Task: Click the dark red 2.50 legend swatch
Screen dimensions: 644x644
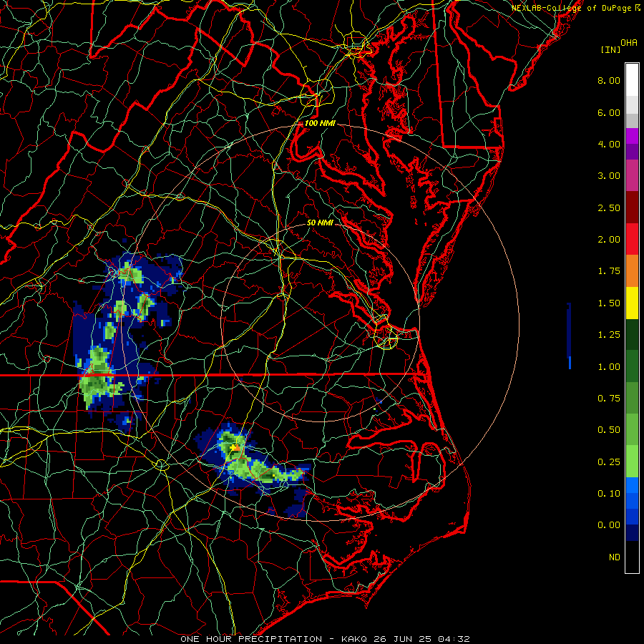Action: 632,208
